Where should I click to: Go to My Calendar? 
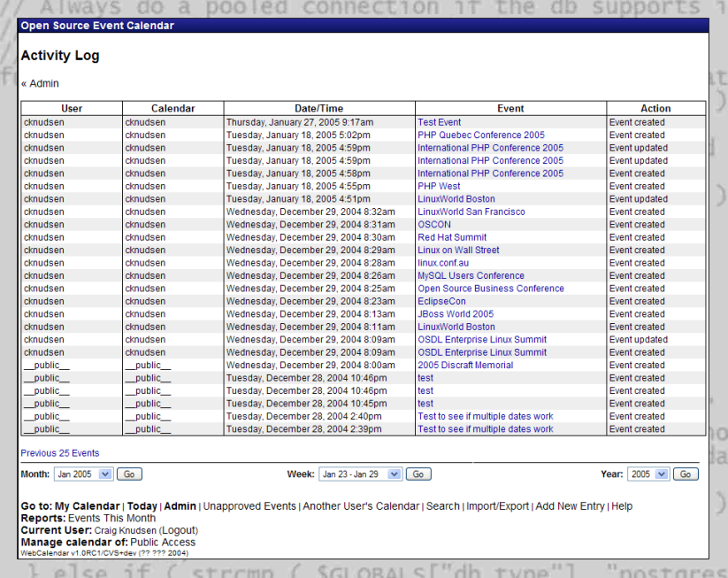(x=88, y=506)
